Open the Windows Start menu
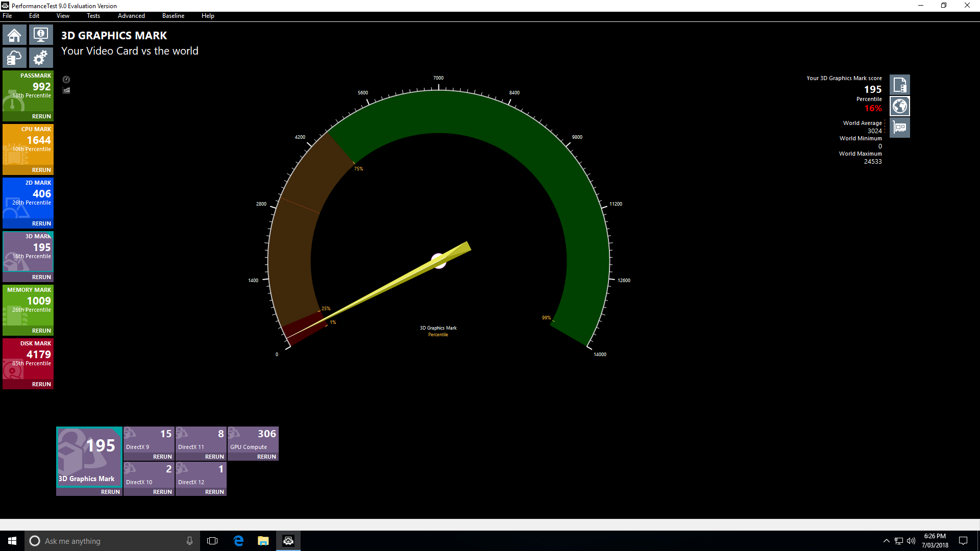Screen dimensions: 980x551 click(x=12, y=541)
